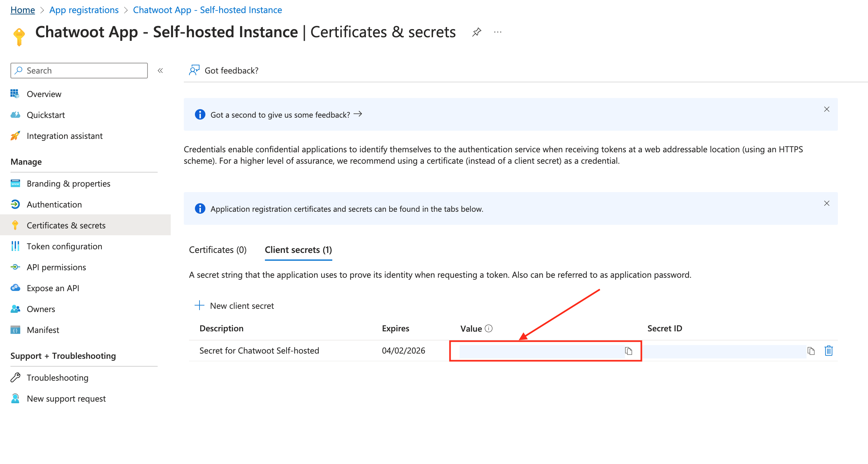Expand the Overview menu item
Image resolution: width=868 pixels, height=464 pixels.
click(x=43, y=93)
